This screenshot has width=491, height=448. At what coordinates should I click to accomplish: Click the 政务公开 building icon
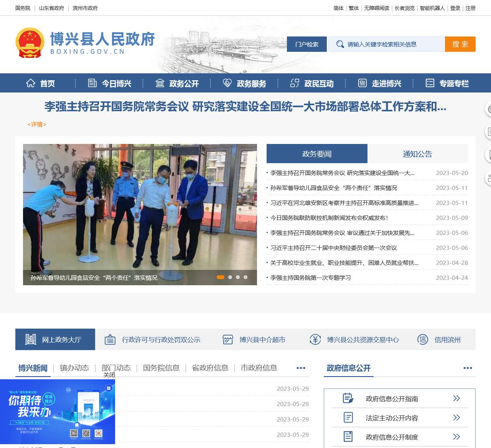160,83
